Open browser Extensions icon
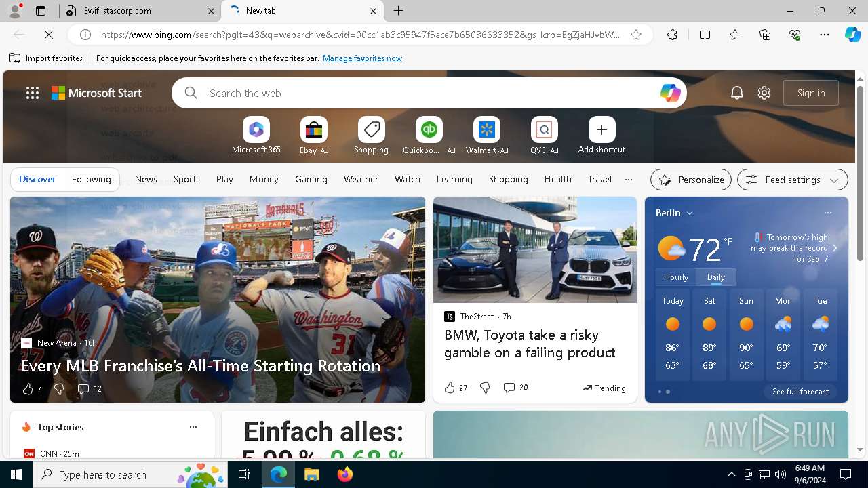868x488 pixels. [672, 35]
